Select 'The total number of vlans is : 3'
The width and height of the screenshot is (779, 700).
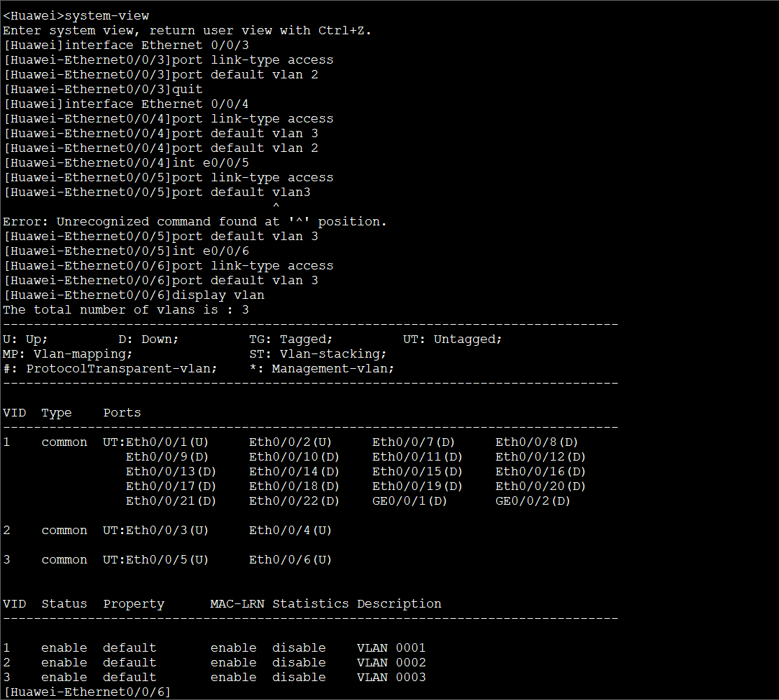[126, 310]
